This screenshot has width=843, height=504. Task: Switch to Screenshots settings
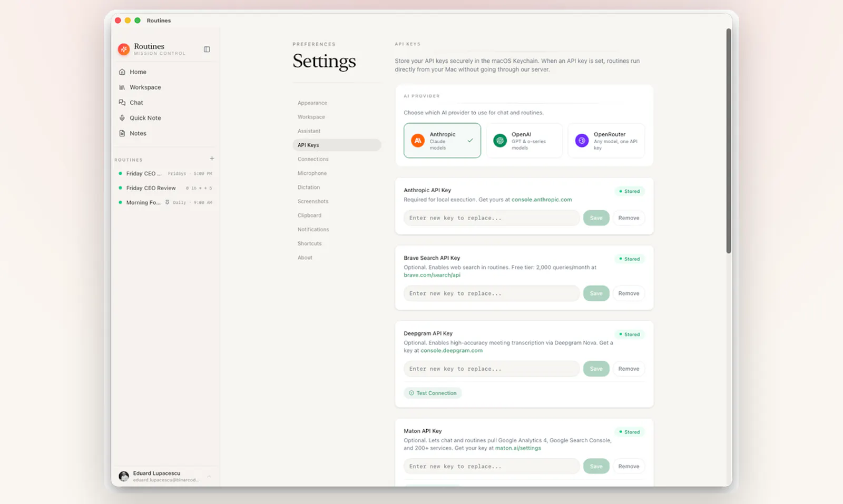pos(337,202)
